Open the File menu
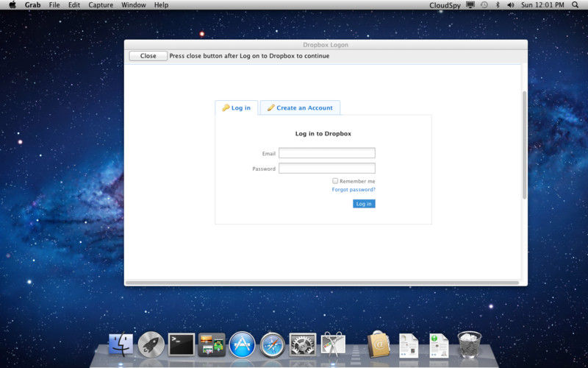The image size is (588, 368). (x=54, y=5)
